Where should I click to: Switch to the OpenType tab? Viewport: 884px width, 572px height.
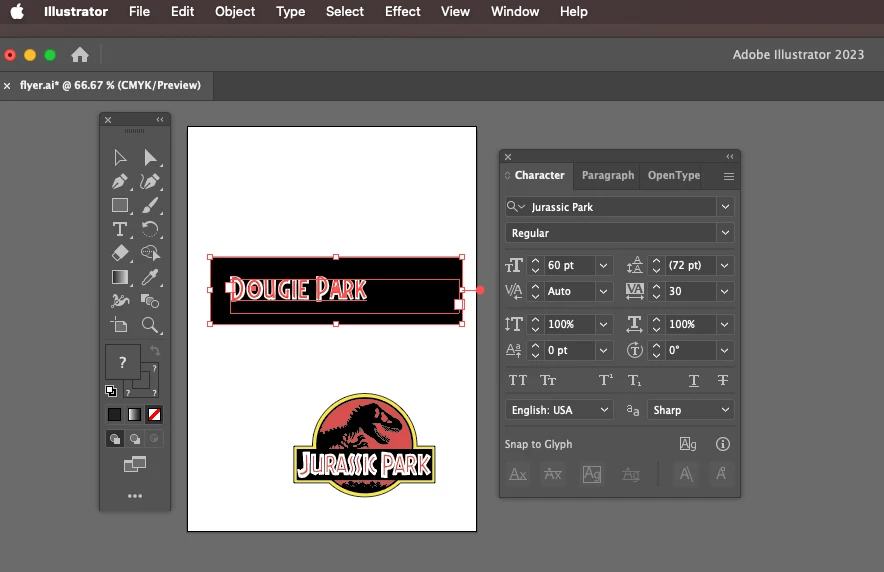pos(674,175)
